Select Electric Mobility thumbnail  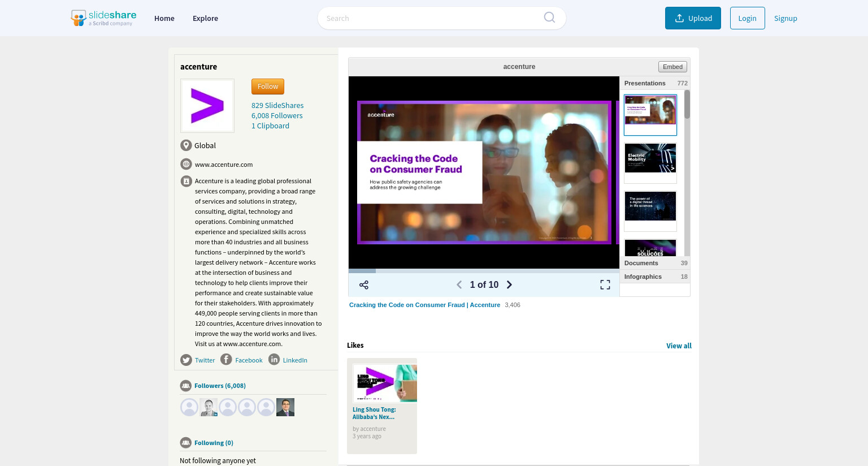coord(650,163)
